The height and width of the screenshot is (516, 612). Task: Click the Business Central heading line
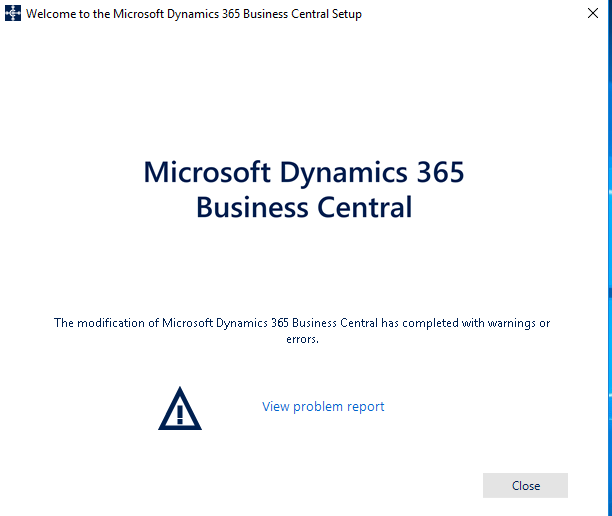click(304, 207)
